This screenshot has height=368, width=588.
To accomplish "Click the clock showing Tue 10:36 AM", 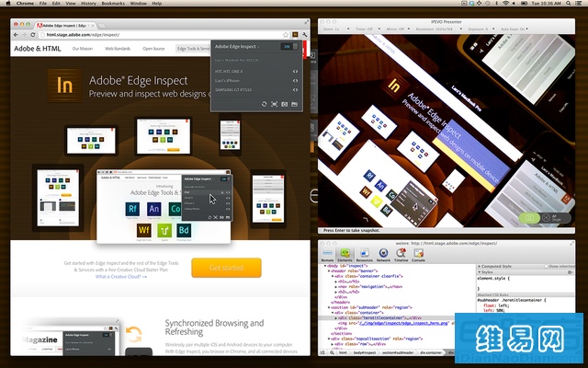I will pyautogui.click(x=546, y=3).
